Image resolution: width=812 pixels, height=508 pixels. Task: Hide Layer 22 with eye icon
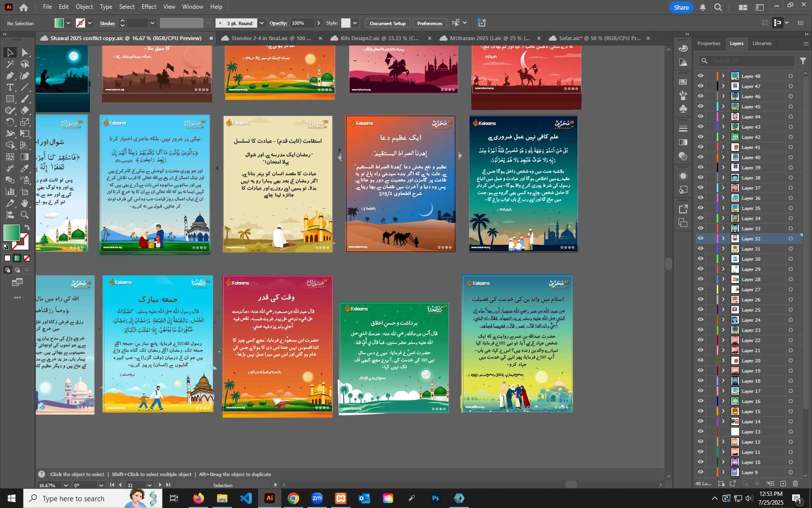coord(700,340)
